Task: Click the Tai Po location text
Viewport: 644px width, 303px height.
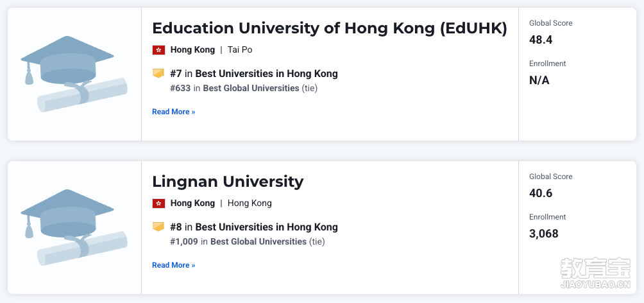Action: coord(240,49)
